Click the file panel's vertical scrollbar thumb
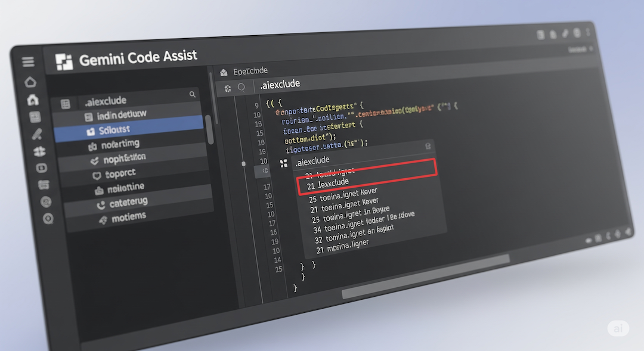 [x=209, y=129]
